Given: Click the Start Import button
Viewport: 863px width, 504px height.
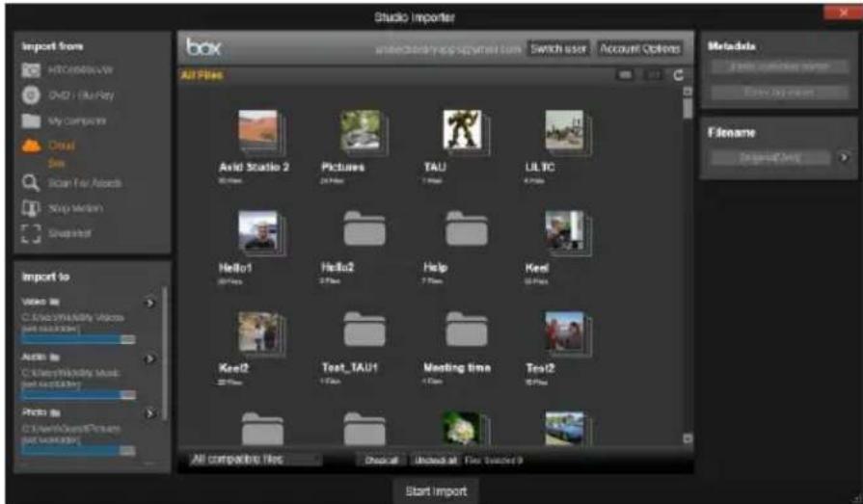Looking at the screenshot, I should click(436, 491).
